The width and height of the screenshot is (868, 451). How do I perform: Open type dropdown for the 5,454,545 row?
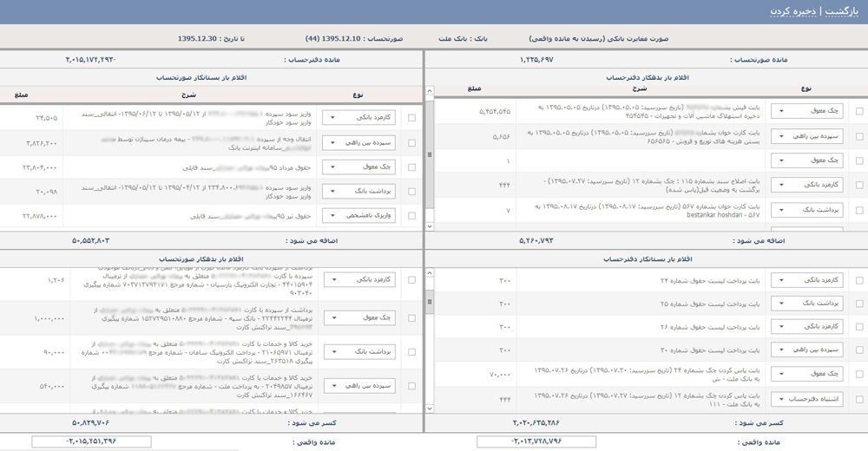807,111
